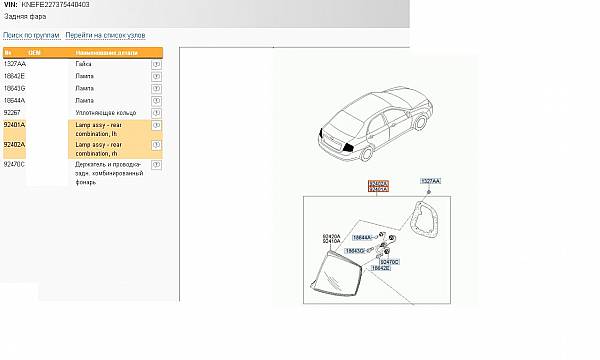Open info icon for Уплотняющее кольцо row
The width and height of the screenshot is (600, 360).
pos(156,113)
